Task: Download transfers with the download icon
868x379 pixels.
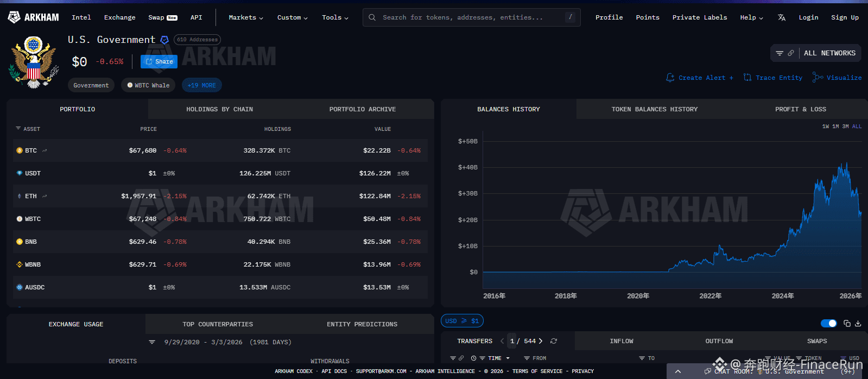Action: click(x=858, y=324)
